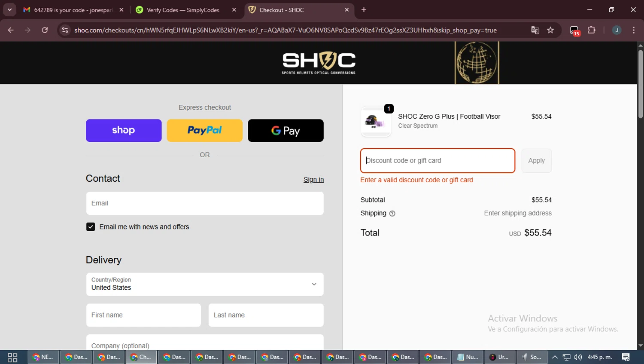Open the network icon in system tray
This screenshot has width=644, height=364.
point(567,357)
